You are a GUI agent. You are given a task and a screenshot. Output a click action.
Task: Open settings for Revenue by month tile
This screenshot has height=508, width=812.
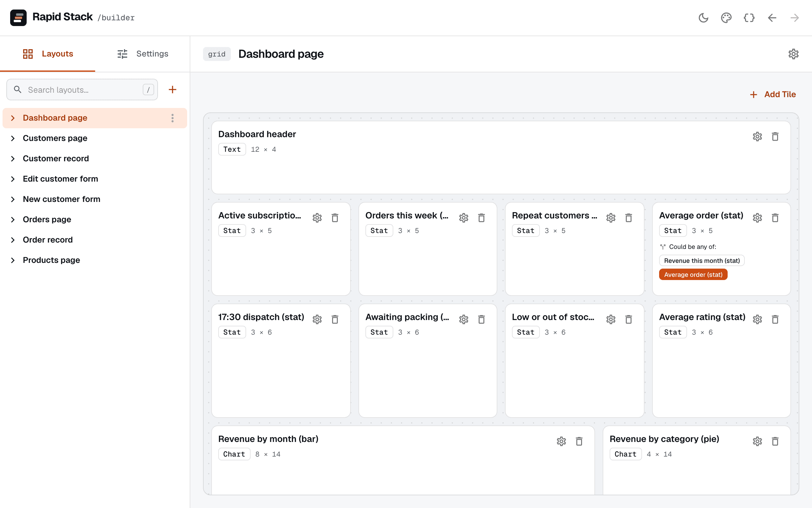tap(561, 441)
